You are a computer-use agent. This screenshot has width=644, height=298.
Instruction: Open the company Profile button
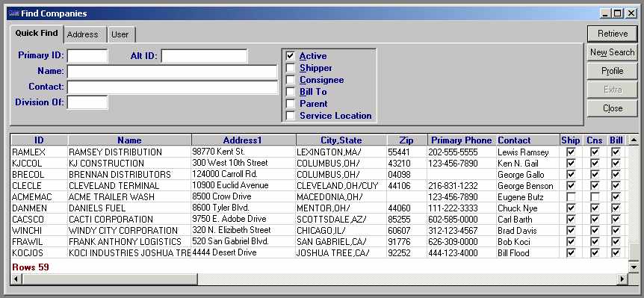point(613,71)
